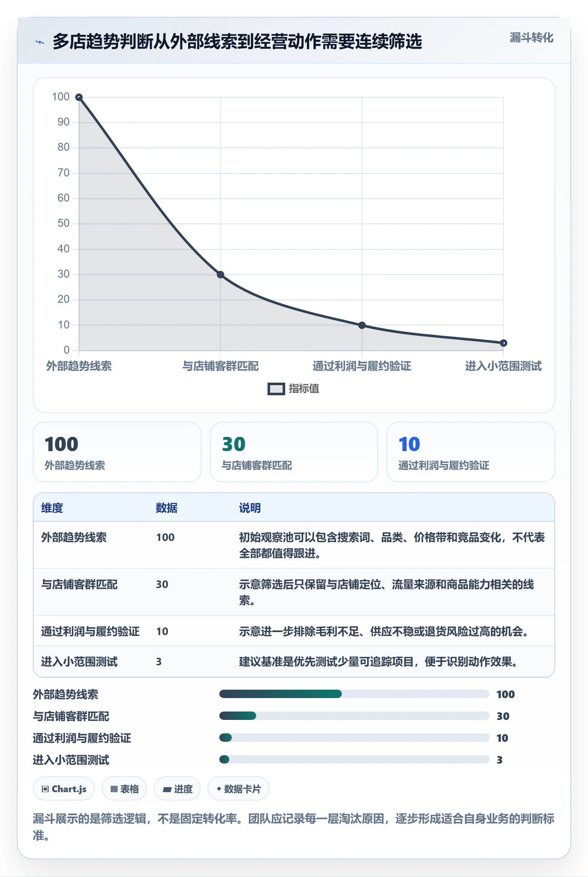Click the 通过利润与履约验证 progress bar
The width and height of the screenshot is (588, 877).
point(354,738)
